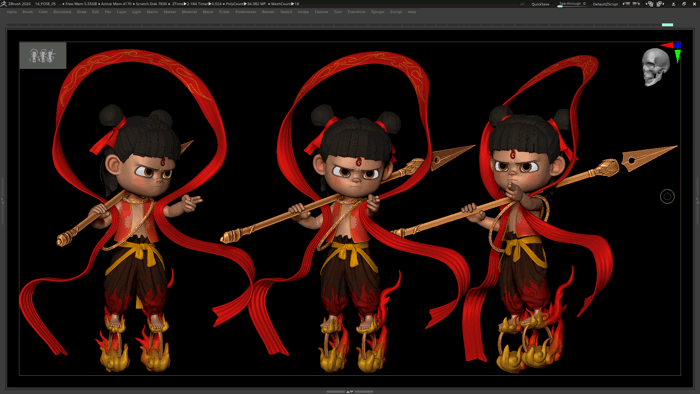Open the Material menu
The height and width of the screenshot is (394, 700).
click(x=189, y=12)
